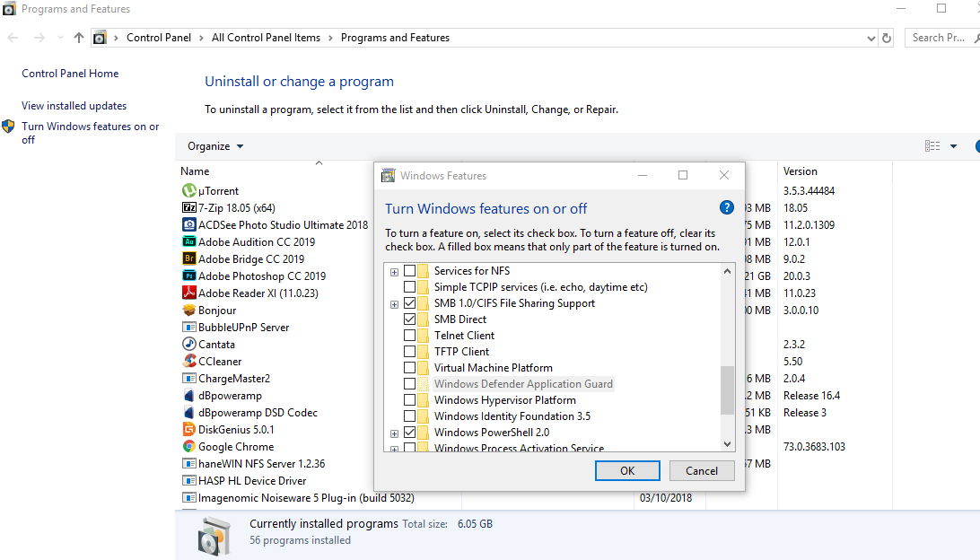Enable Simple TCPIP services checkbox

[409, 287]
